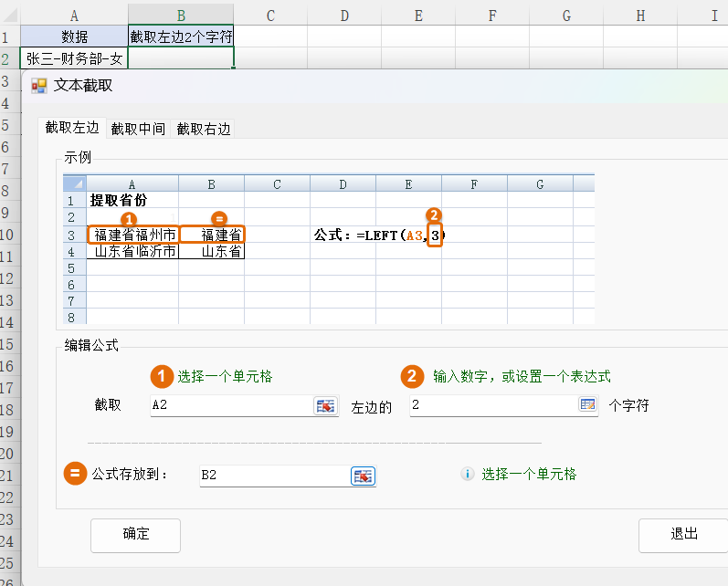Click orange equals icon beside 公式存放到

tap(75, 474)
